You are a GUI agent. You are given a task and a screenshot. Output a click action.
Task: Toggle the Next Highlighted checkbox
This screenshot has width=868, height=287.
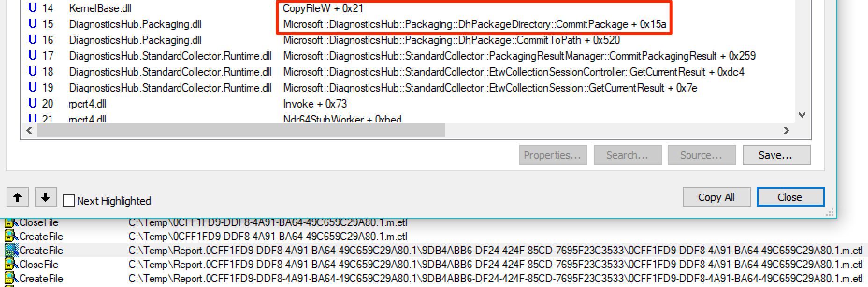(x=69, y=201)
